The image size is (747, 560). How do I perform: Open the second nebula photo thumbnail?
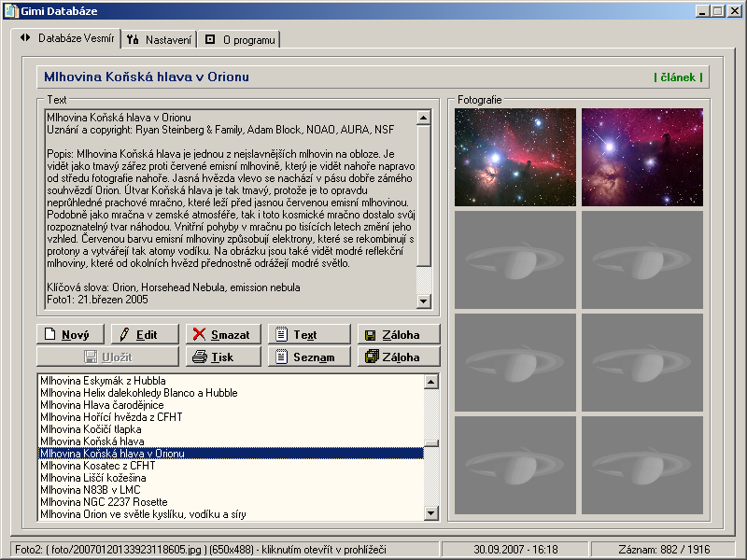pos(642,157)
